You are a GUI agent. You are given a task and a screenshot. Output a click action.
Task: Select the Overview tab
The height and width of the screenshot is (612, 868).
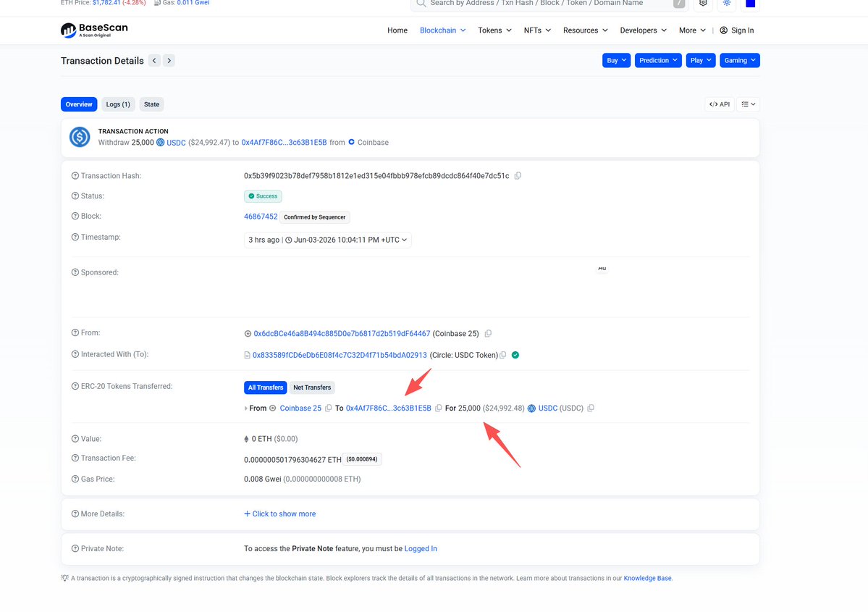pos(79,104)
